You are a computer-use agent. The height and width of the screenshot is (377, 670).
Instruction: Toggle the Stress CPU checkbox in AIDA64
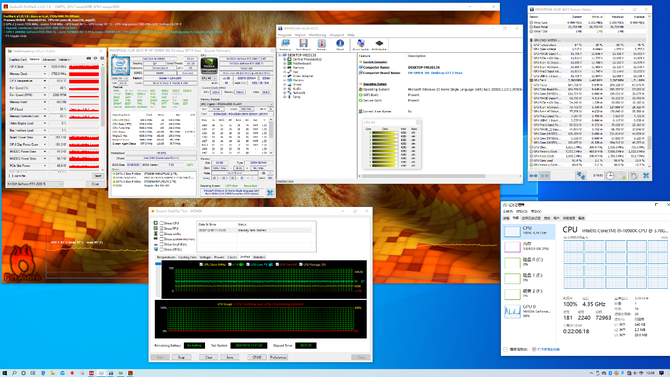tap(162, 223)
